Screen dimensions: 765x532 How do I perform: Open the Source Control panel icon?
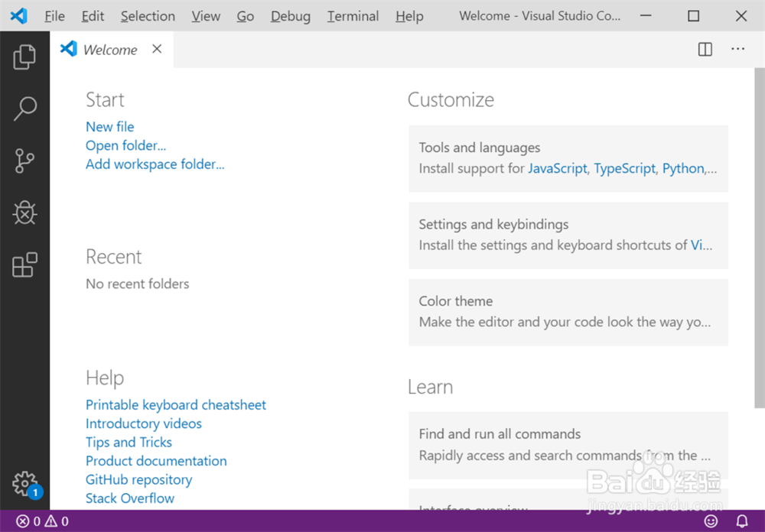[25, 161]
